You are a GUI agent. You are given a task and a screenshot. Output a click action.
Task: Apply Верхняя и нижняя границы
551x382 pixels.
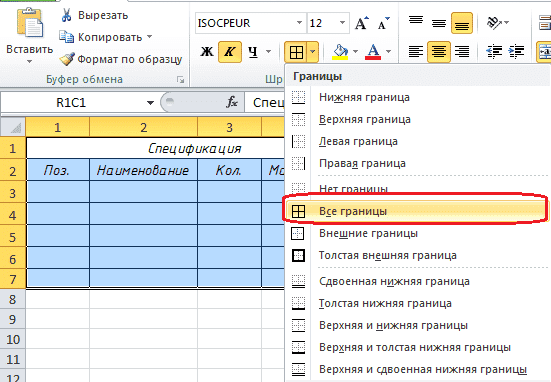click(417, 325)
